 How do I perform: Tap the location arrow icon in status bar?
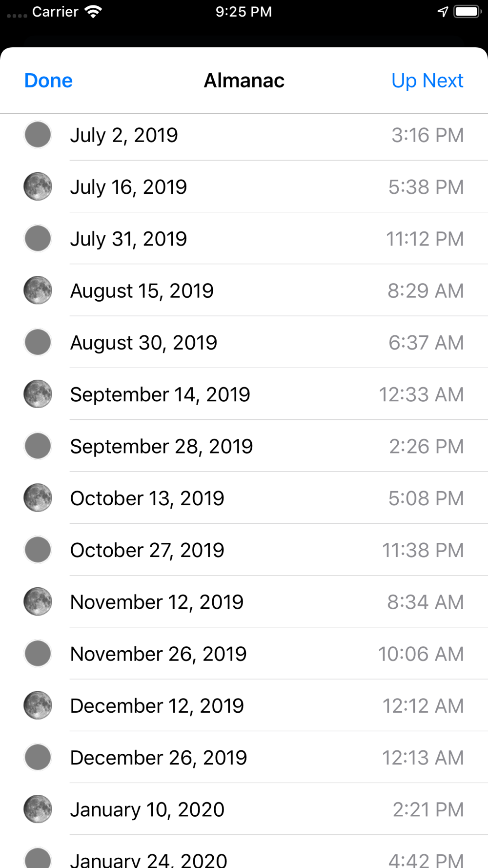pos(443,12)
